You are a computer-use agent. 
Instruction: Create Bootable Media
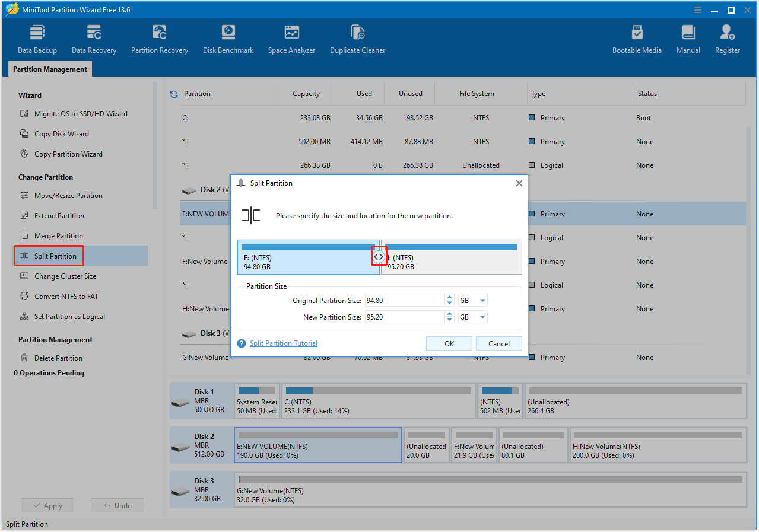click(x=637, y=39)
